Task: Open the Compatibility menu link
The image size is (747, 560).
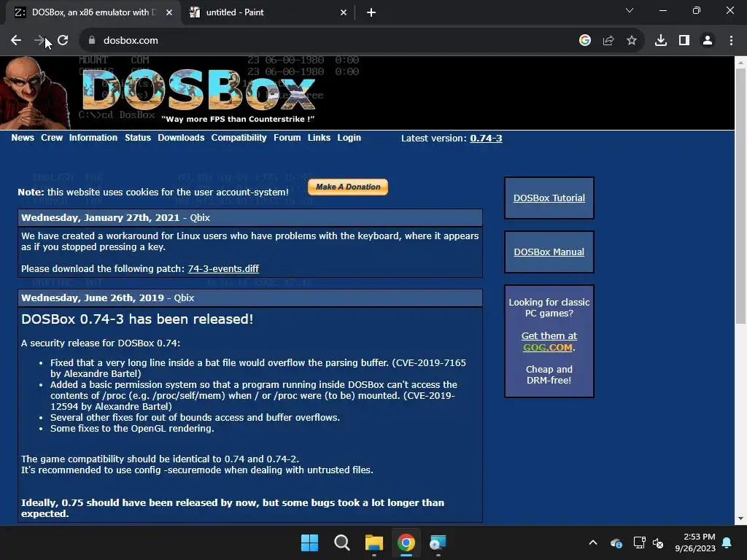Action: click(x=239, y=138)
